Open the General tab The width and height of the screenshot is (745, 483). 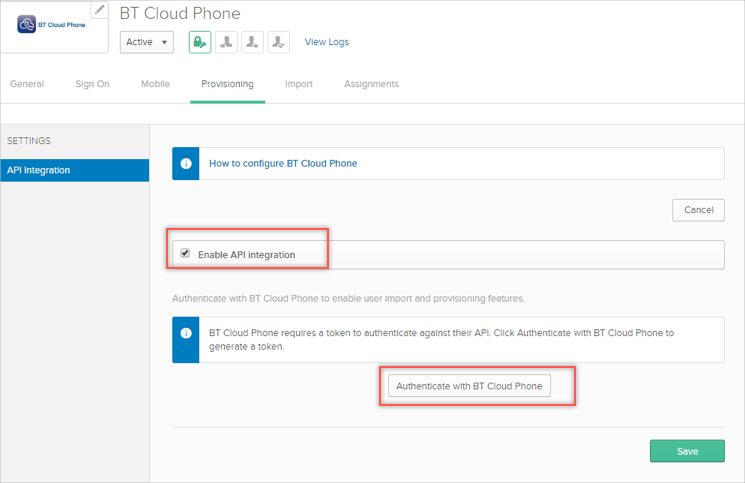27,84
